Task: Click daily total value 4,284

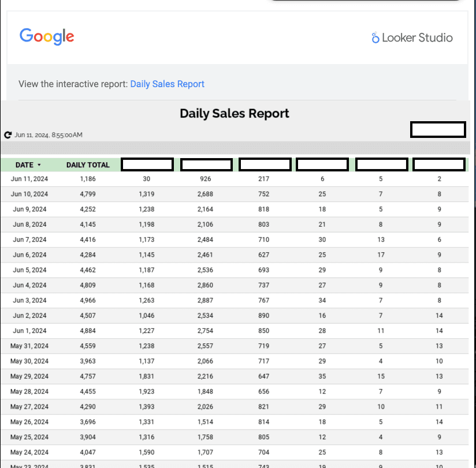Action: 88,255
